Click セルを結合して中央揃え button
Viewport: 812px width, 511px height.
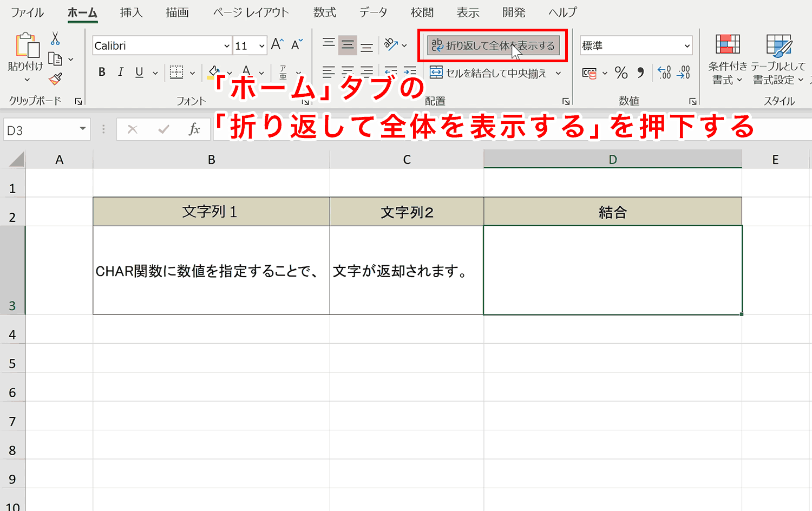488,73
